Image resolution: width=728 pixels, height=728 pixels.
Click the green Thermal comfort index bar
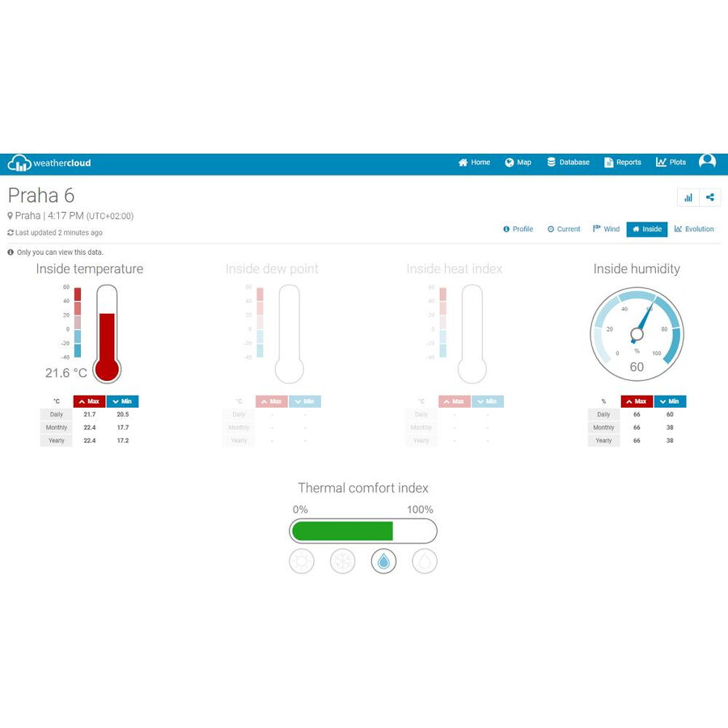[342, 531]
